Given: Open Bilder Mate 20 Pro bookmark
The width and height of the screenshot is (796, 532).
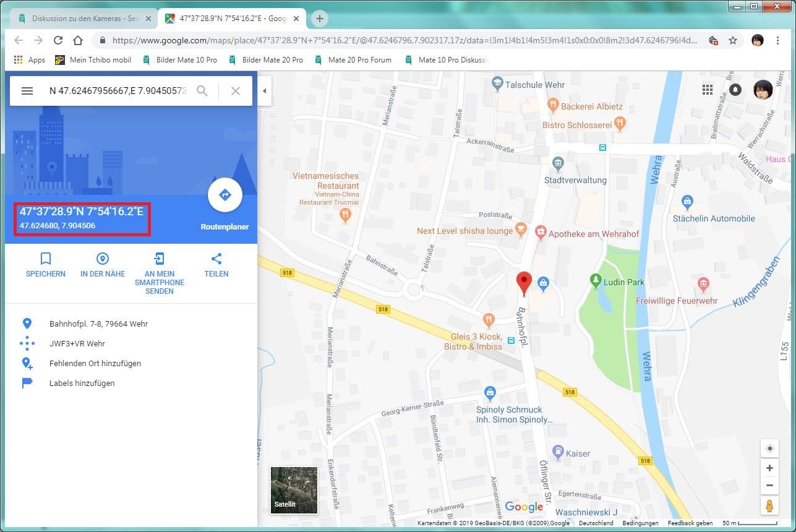Looking at the screenshot, I should pyautogui.click(x=265, y=60).
